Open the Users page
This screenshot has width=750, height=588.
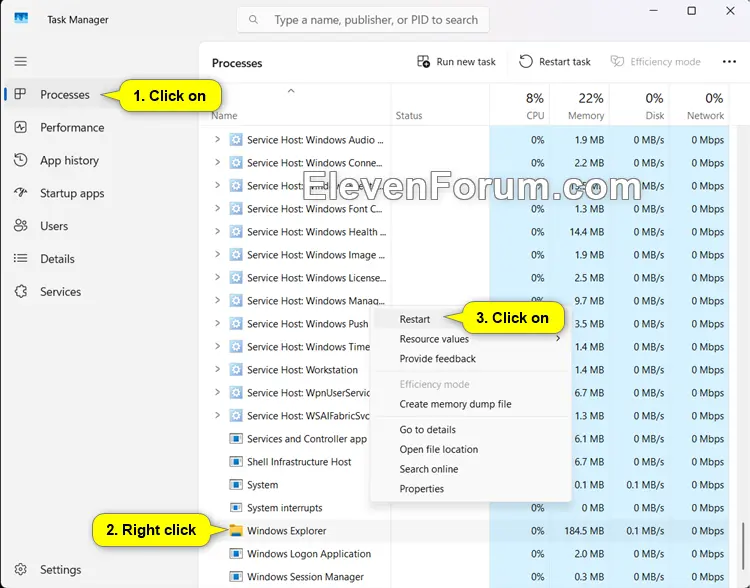tap(54, 226)
